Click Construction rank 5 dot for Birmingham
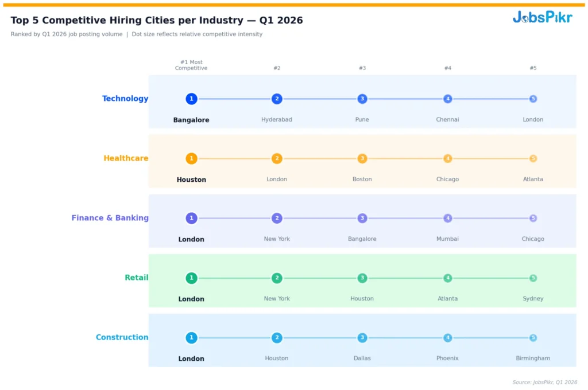 (533, 337)
